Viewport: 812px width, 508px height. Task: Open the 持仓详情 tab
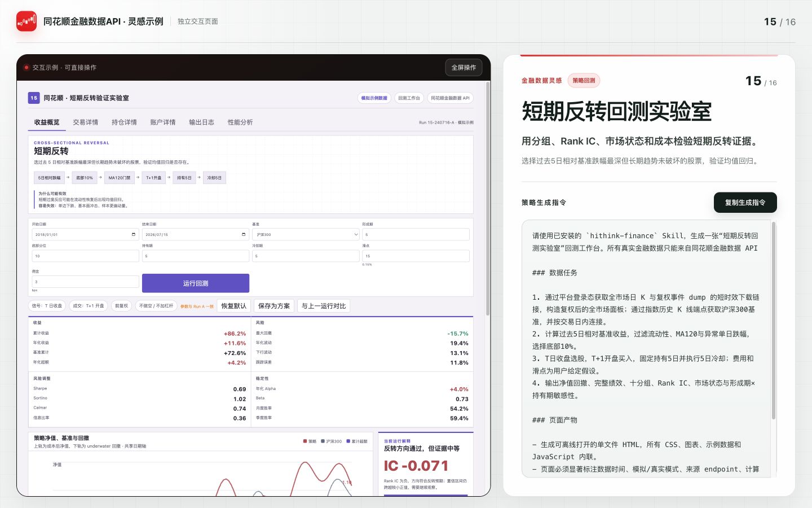click(124, 122)
